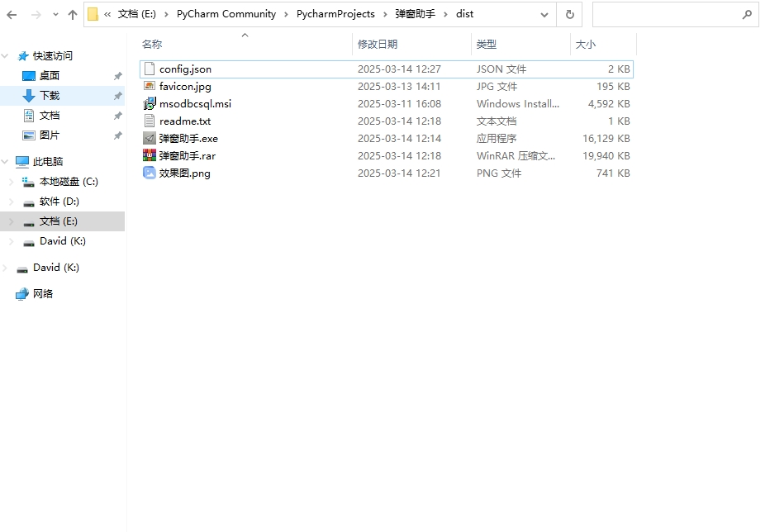
Task: Click the Back navigation arrow
Action: 12,14
